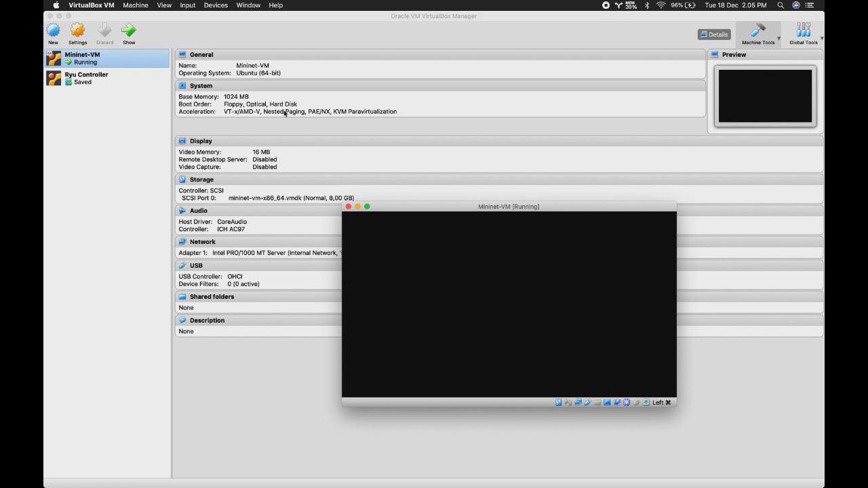The image size is (868, 488).
Task: Select Ryu Controller in the machine list
Action: 107,78
